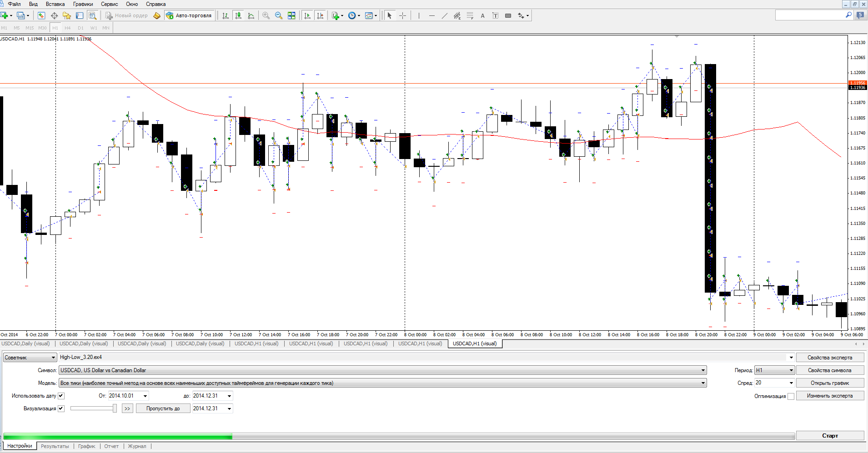The height and width of the screenshot is (453, 868).
Task: Open the Сервис menu
Action: click(109, 4)
